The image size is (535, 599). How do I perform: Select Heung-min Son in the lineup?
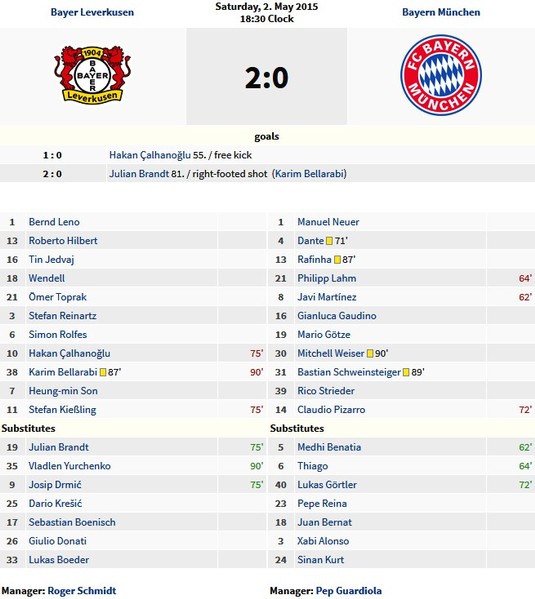63,391
